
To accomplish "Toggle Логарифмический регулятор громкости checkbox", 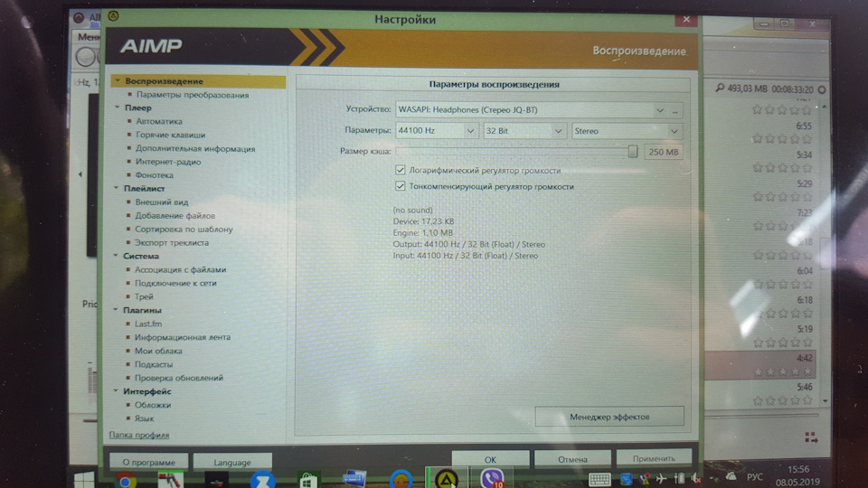I will coord(401,170).
